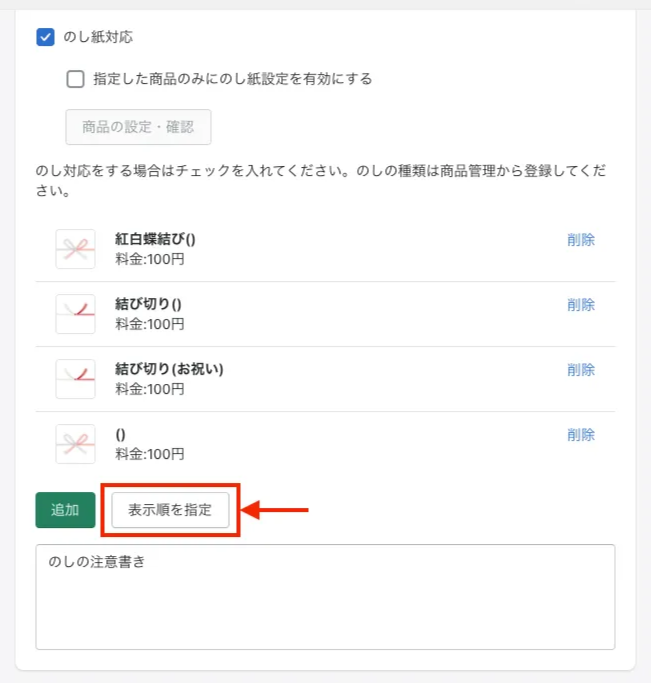Select the 結び切り(お祝い) item name
The width and height of the screenshot is (651, 683).
(x=169, y=369)
